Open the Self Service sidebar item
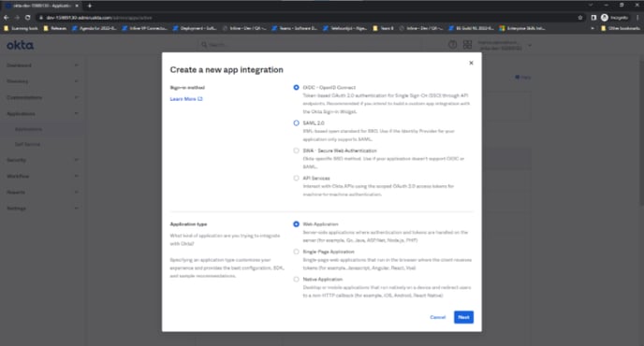Viewport: 644px width, 346px height. point(27,144)
